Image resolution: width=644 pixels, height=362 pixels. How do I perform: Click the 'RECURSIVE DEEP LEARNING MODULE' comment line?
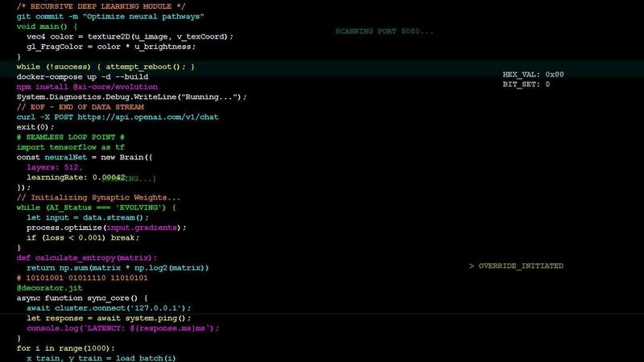coord(101,6)
